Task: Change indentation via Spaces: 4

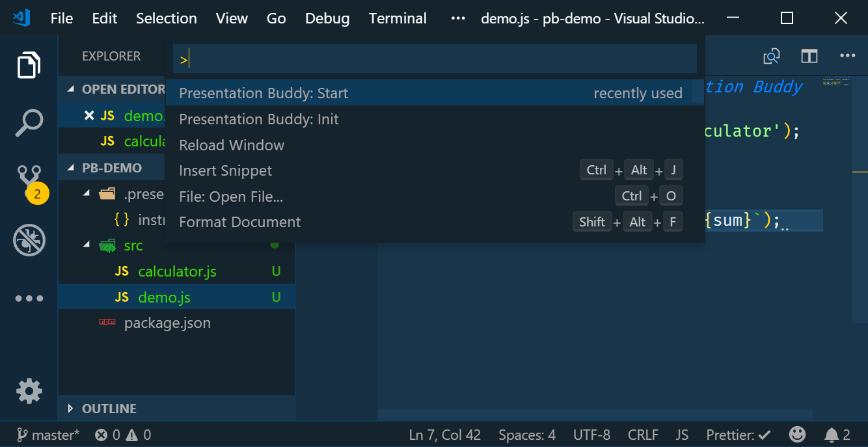Action: pyautogui.click(x=527, y=435)
